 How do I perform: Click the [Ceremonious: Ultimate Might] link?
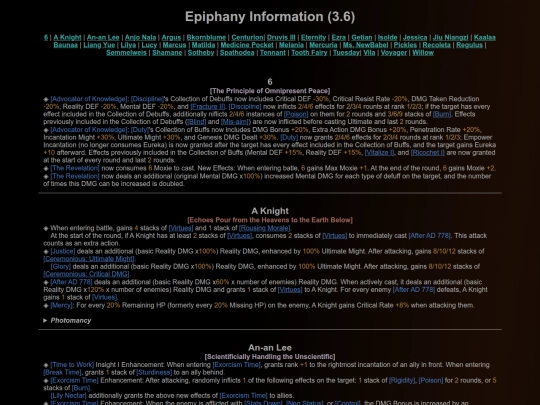[x=89, y=259]
